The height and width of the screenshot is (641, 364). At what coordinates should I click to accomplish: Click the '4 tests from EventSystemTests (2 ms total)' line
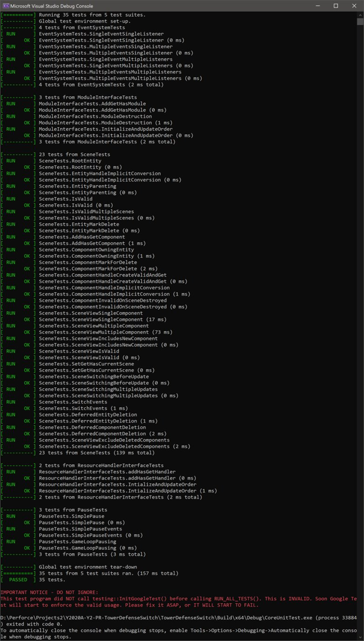point(101,85)
